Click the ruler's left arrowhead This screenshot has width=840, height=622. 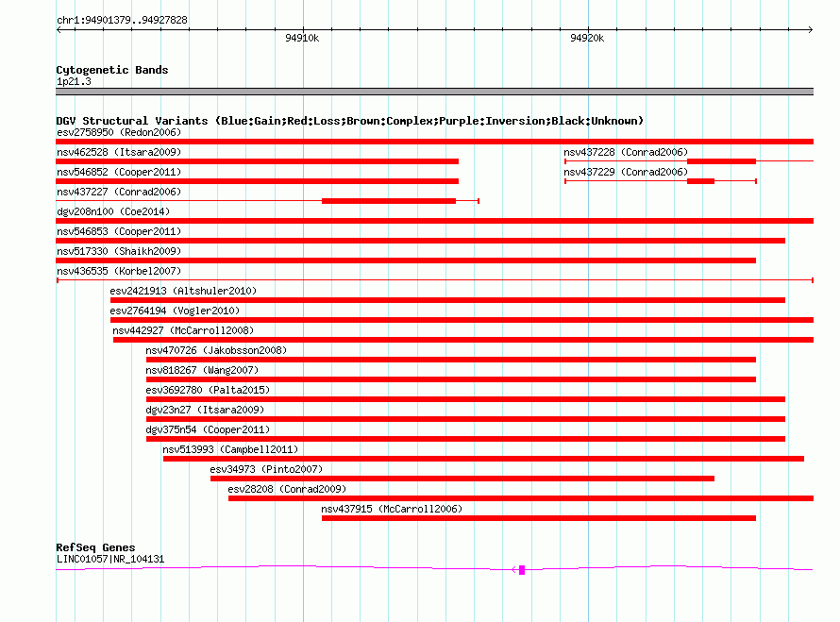[59, 29]
